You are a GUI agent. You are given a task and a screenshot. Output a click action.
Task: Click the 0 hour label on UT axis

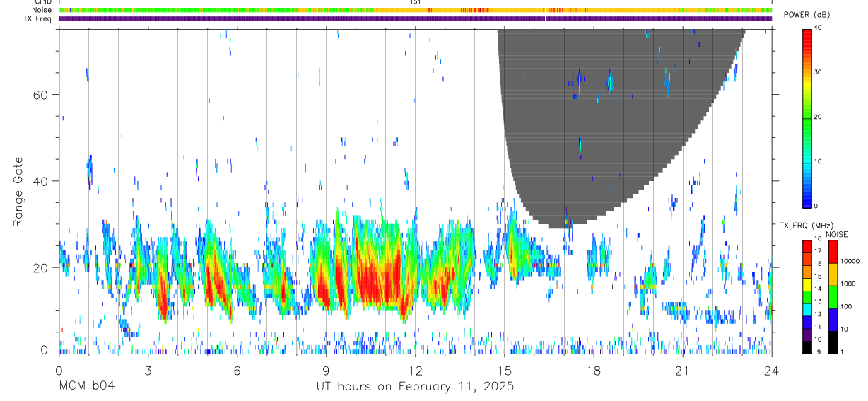(x=59, y=371)
